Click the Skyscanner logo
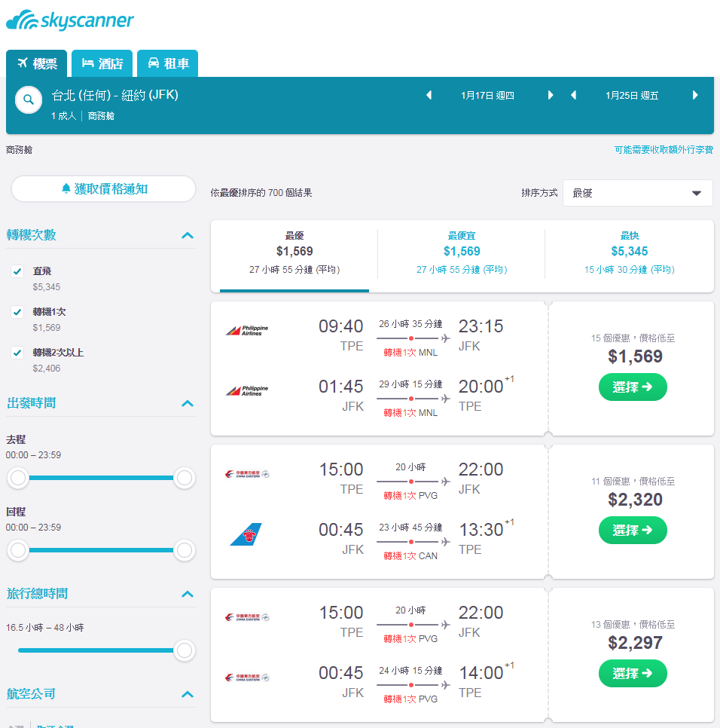 [x=69, y=20]
